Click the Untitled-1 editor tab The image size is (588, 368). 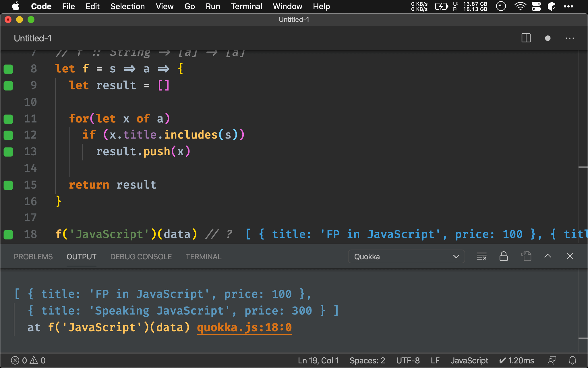(x=33, y=38)
